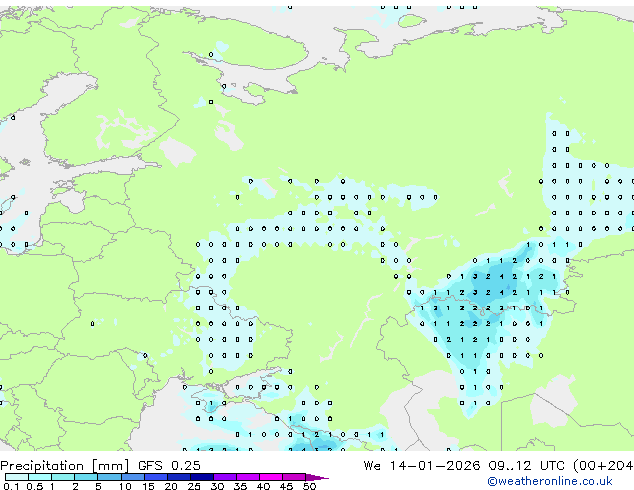Select the magenta 40–45 mm legend swatch
This screenshot has width=634, height=490.
point(271,477)
